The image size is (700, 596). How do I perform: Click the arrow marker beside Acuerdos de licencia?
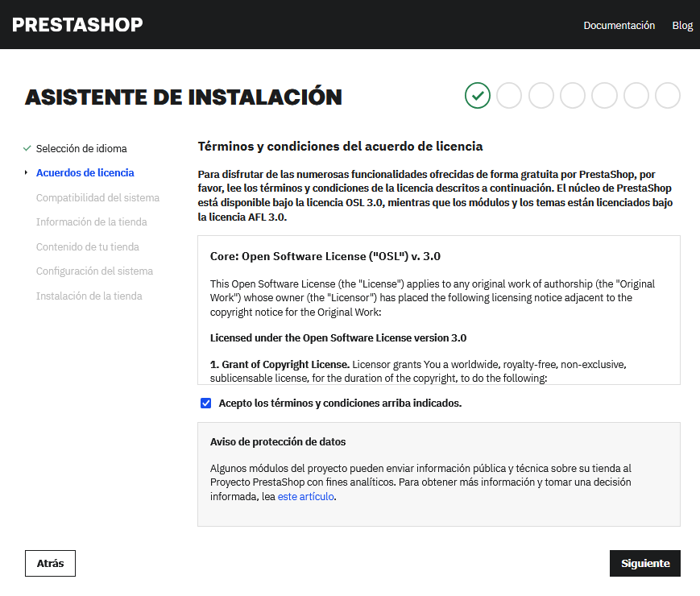point(26,172)
